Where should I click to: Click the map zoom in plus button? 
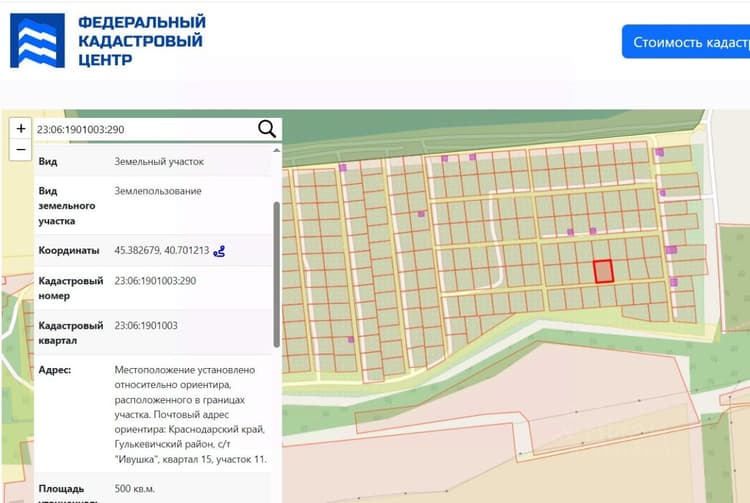tap(21, 129)
